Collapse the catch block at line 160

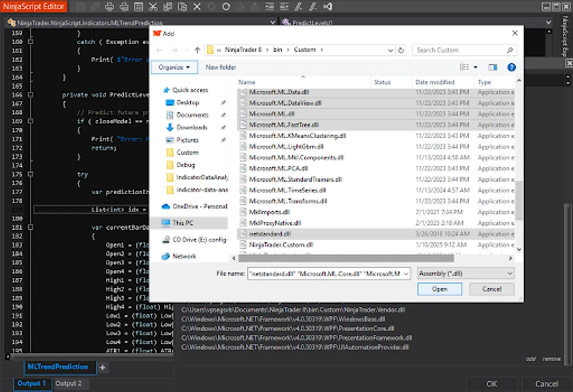point(31,42)
